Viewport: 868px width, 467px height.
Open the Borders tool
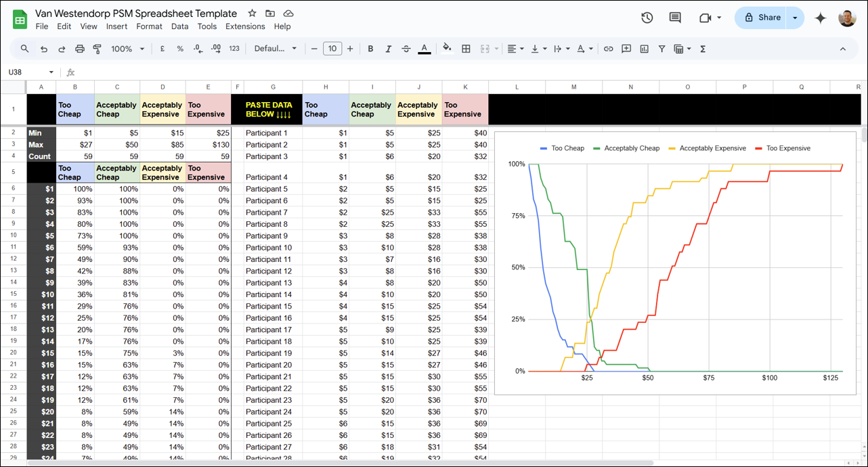click(466, 49)
